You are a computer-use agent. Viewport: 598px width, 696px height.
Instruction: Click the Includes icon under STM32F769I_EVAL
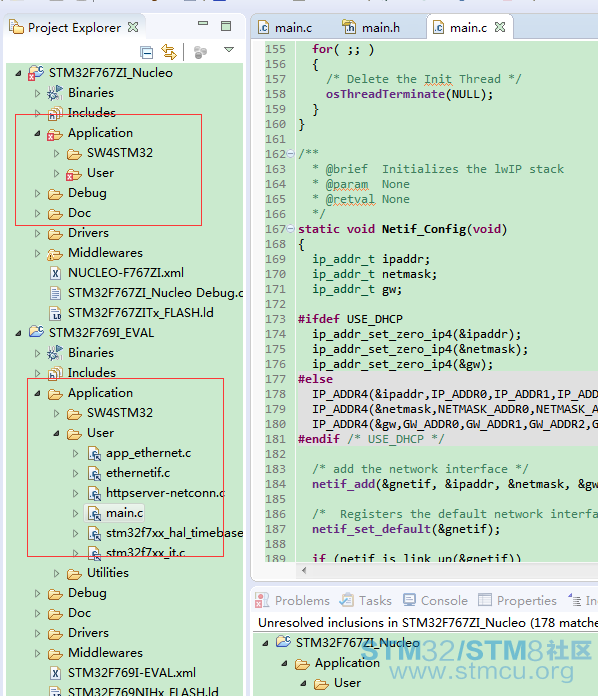55,373
